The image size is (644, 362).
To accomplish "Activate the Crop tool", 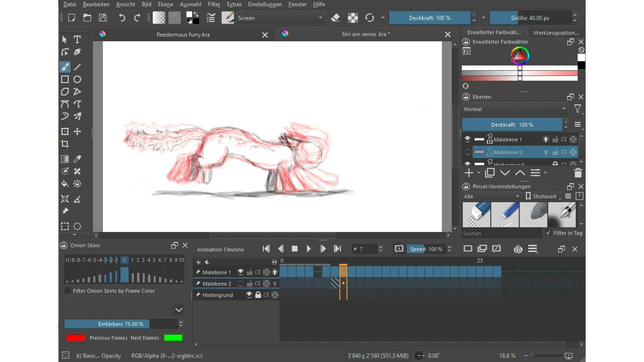I will point(65,144).
